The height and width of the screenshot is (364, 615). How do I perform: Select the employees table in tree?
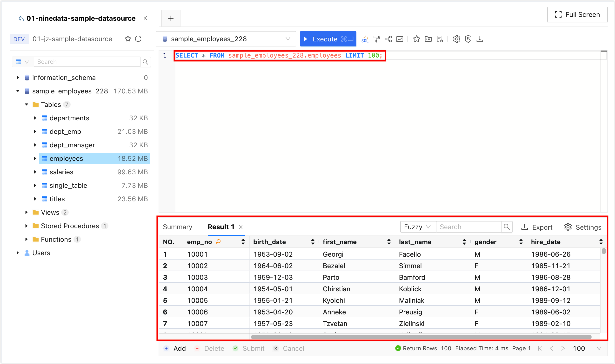click(94, 159)
